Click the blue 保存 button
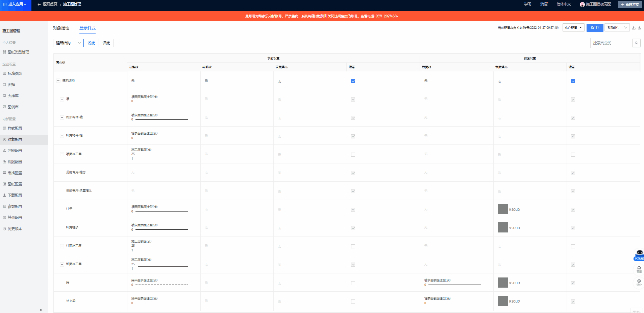644x313 pixels. [x=595, y=28]
